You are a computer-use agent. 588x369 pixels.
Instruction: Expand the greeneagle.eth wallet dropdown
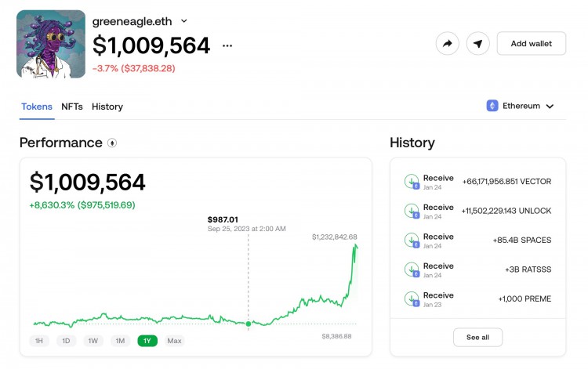183,21
